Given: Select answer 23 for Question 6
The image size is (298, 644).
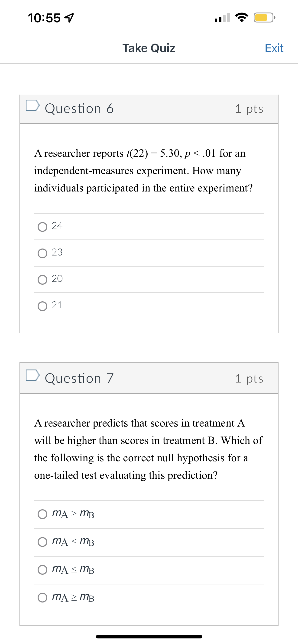Looking at the screenshot, I should (43, 253).
